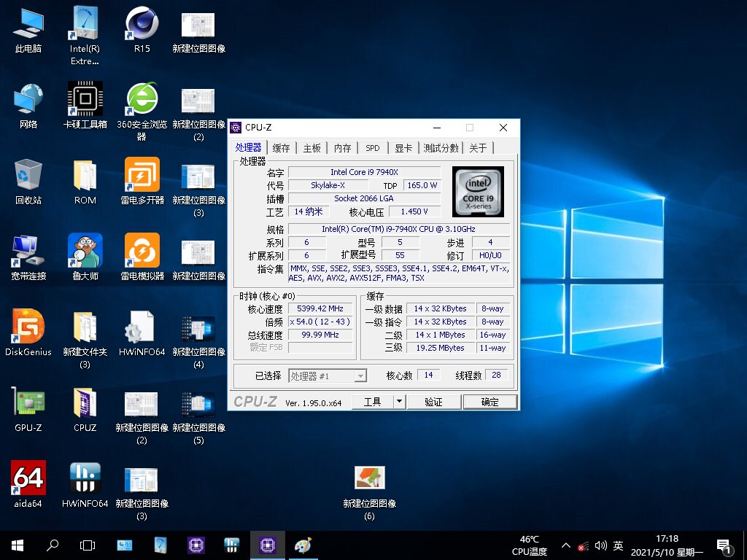The width and height of the screenshot is (747, 560).
Task: Open the SPD tab in CPU-Z
Action: coord(373,147)
